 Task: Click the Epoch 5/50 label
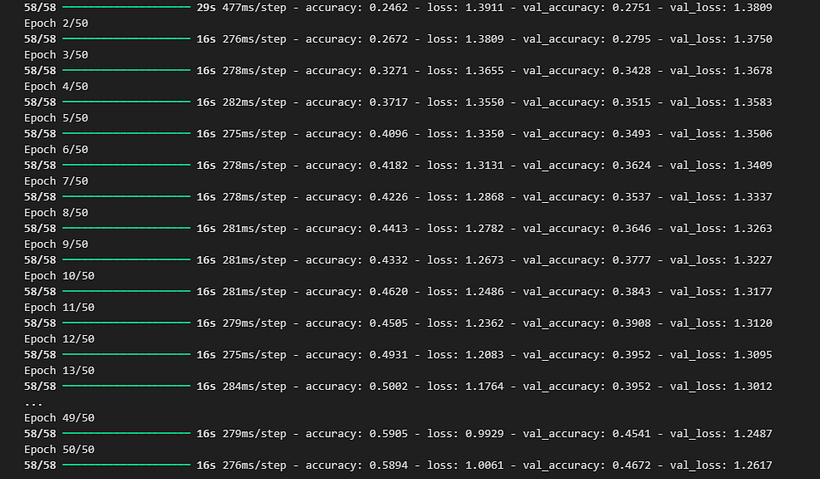point(56,118)
